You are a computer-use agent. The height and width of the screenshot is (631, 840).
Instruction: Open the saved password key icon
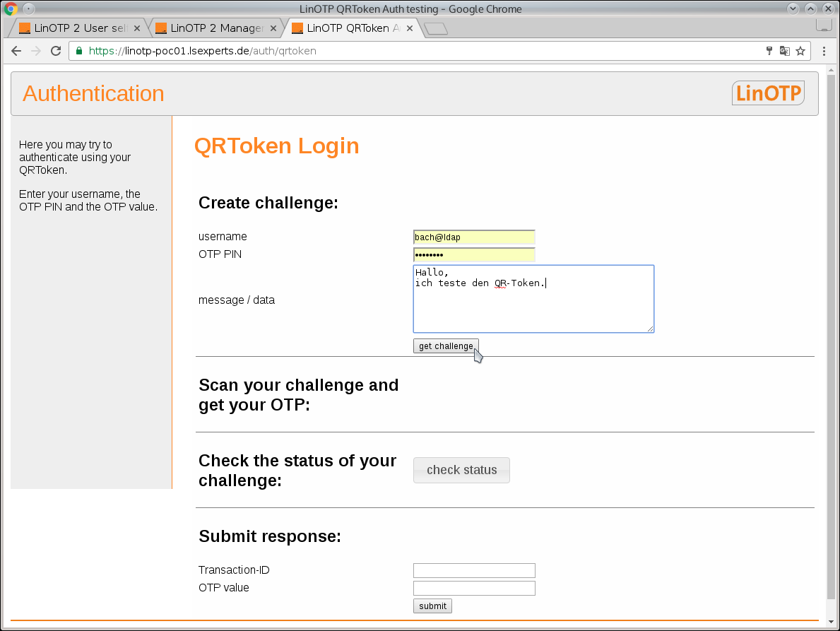[x=769, y=51]
